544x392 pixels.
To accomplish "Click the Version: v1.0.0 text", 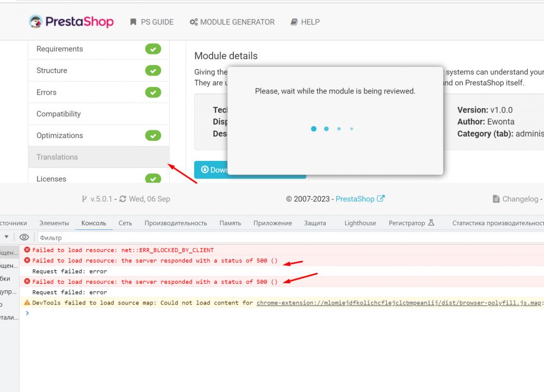I will (x=485, y=110).
